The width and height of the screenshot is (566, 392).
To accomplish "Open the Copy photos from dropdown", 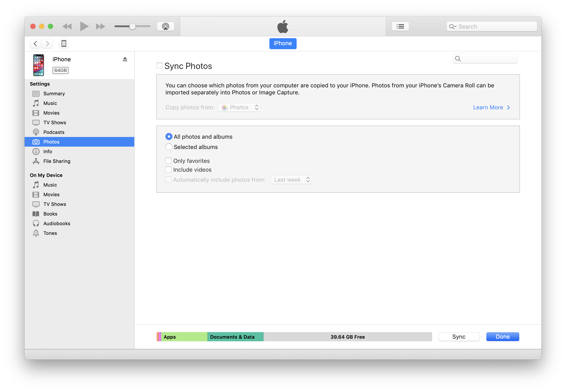I will 239,107.
